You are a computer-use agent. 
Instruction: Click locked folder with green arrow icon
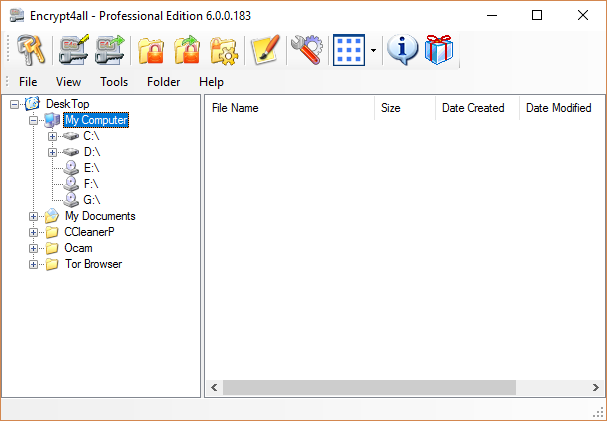click(187, 50)
